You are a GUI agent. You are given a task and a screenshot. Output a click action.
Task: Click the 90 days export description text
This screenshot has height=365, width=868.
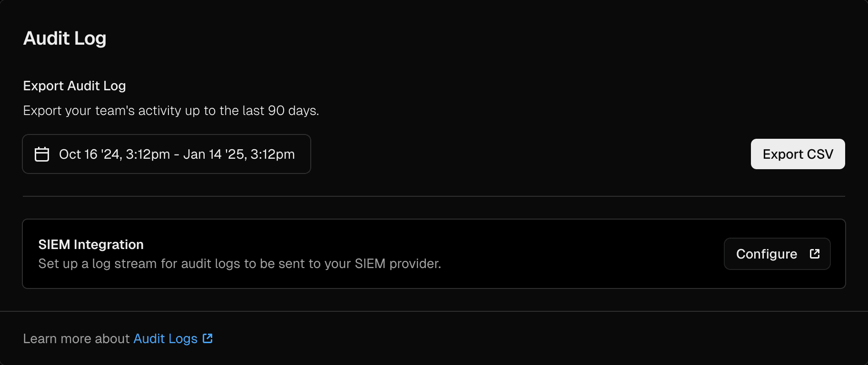[171, 110]
